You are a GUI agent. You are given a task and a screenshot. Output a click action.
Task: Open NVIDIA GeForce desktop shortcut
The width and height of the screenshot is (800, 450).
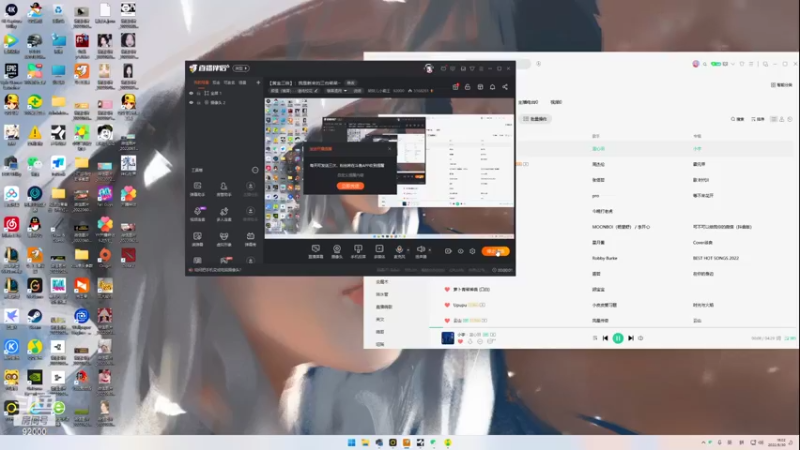click(35, 380)
